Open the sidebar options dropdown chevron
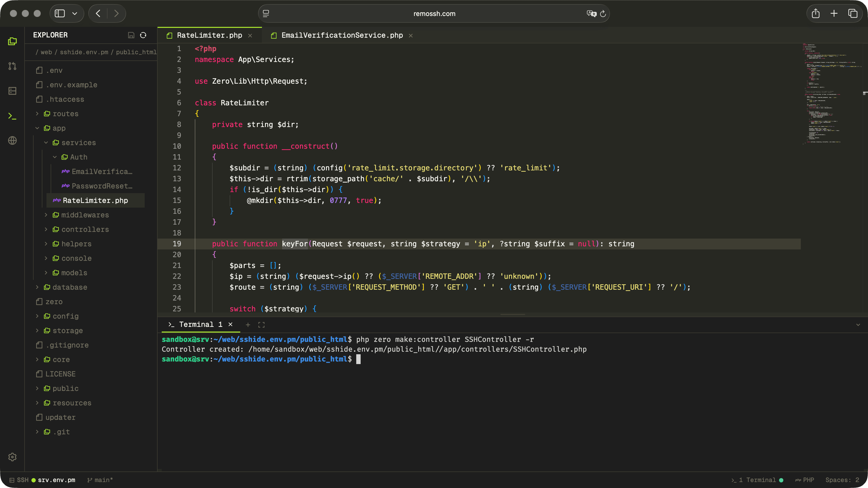868x488 pixels. 75,13
